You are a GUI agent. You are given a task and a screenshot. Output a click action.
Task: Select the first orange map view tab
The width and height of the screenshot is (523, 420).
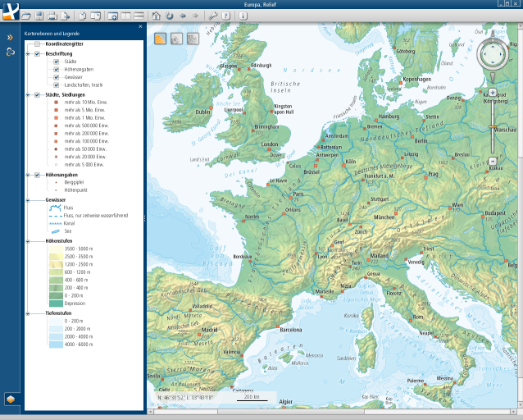coord(160,39)
